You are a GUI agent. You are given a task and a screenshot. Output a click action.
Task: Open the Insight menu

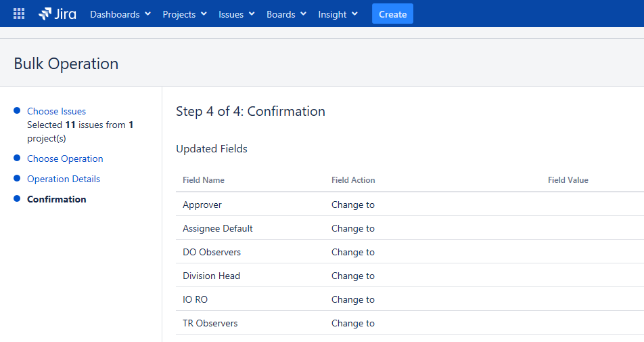(338, 14)
